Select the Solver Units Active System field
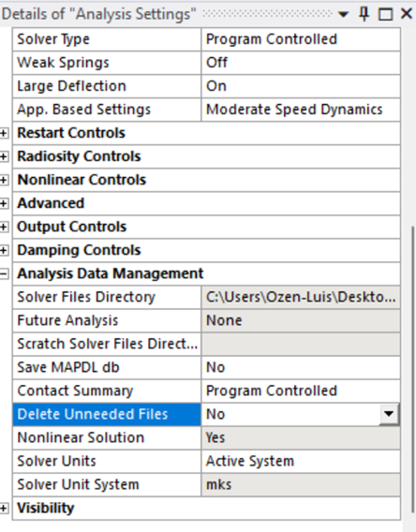Image resolution: width=416 pixels, height=532 pixels. point(301,461)
